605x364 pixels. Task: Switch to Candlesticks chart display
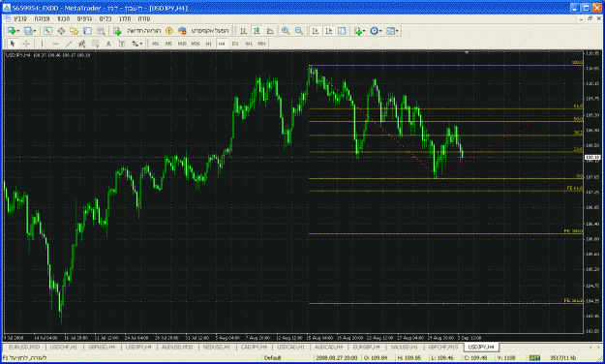pos(257,31)
